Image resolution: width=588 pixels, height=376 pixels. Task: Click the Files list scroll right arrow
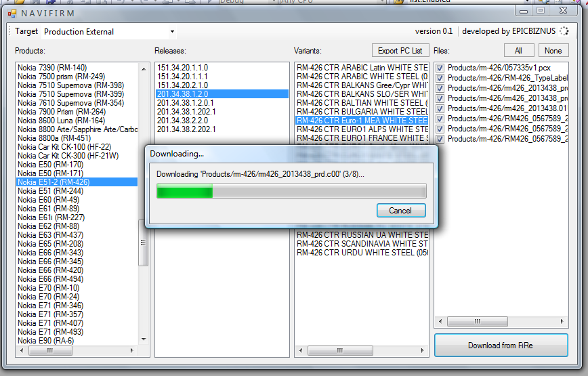click(562, 321)
